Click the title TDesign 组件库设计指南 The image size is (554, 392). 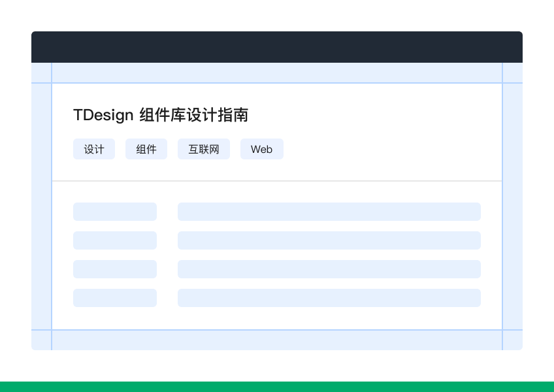click(x=161, y=115)
